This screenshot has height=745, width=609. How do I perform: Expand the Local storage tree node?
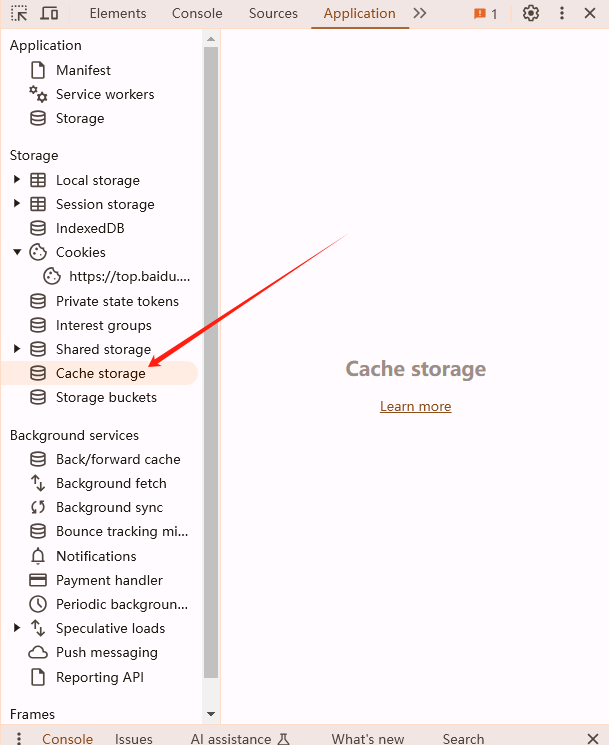click(x=17, y=180)
